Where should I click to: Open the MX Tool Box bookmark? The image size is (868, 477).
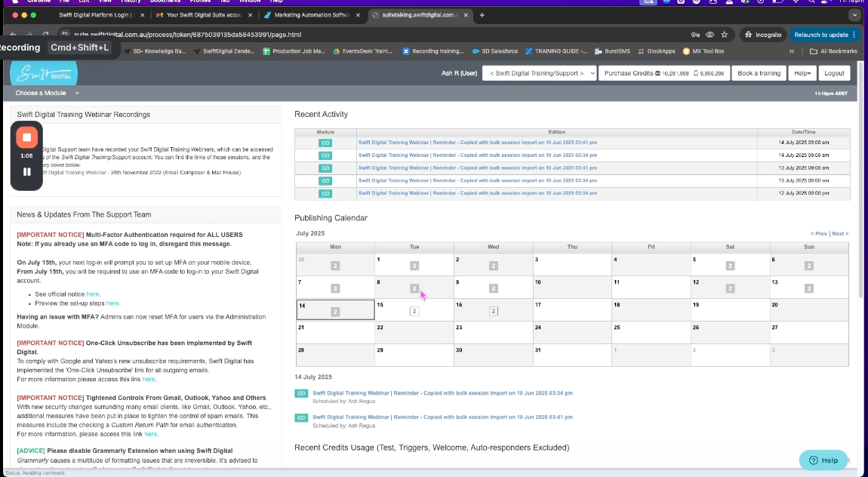703,51
